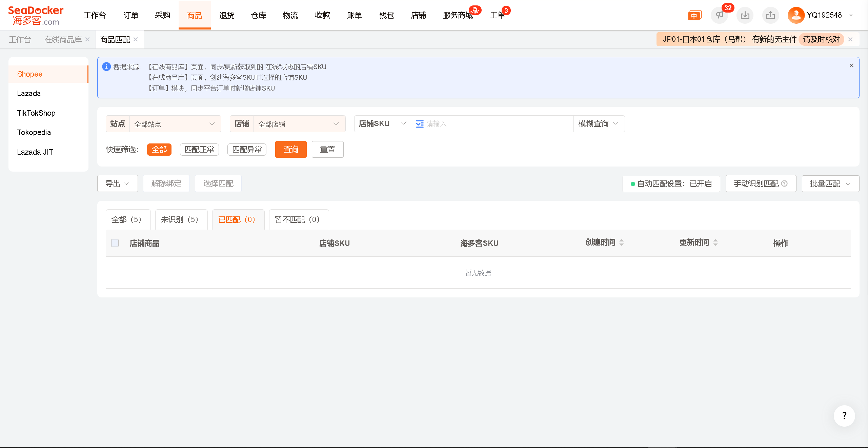
Task: Click the orange 查询 search button
Action: coord(291,150)
